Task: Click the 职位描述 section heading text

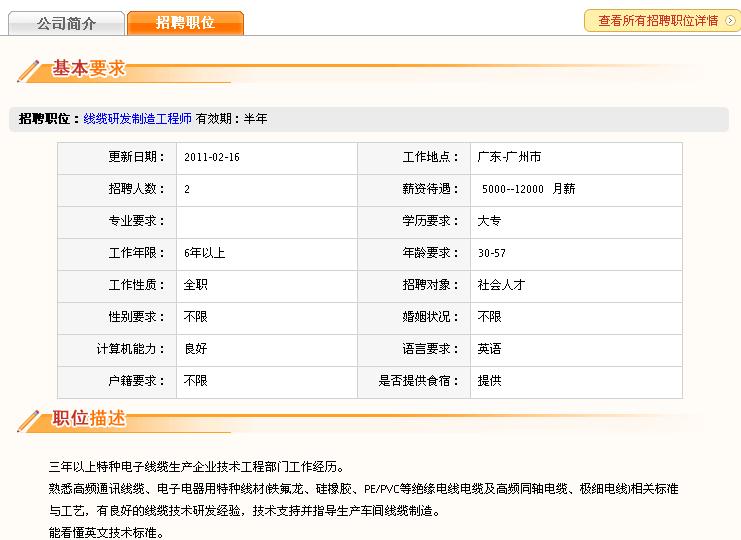Action: 89,419
